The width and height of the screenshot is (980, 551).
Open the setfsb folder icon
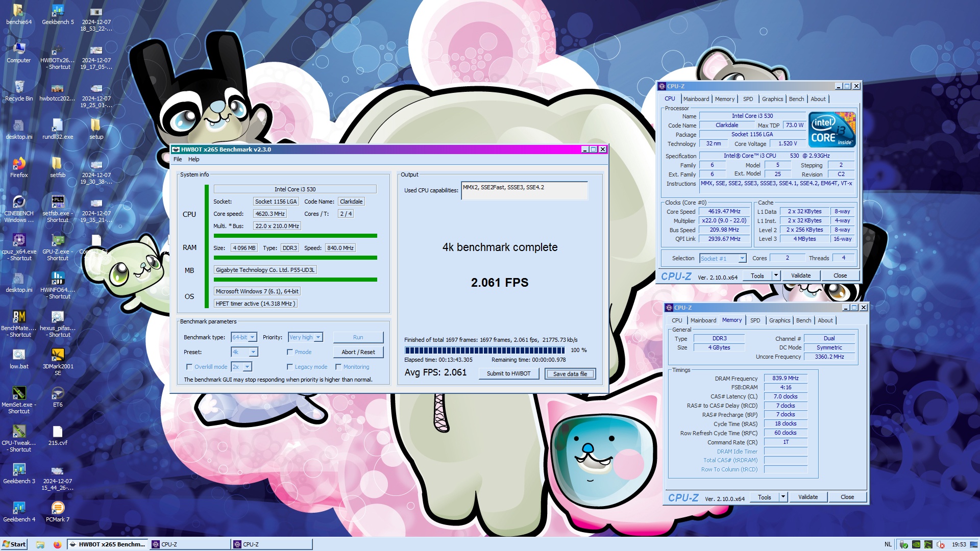click(x=58, y=167)
